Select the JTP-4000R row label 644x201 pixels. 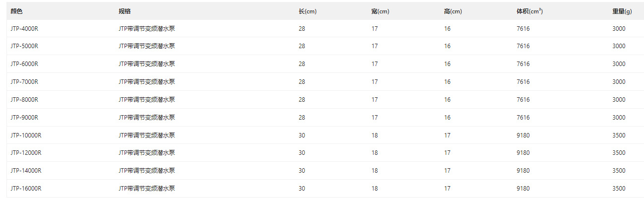pos(24,29)
